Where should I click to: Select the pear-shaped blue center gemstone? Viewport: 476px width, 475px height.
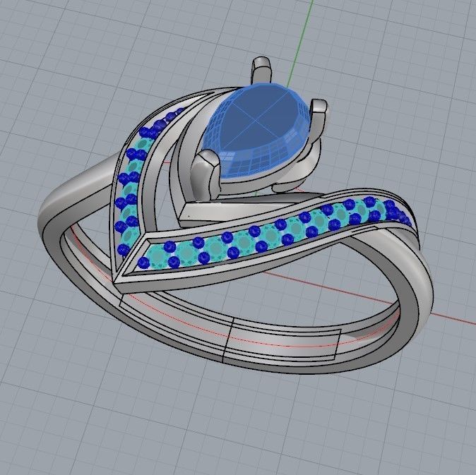tap(258, 131)
